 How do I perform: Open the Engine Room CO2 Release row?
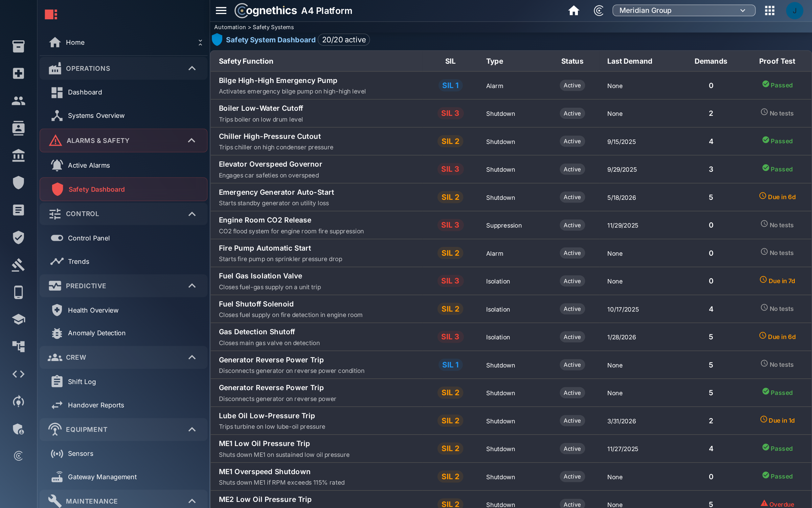(x=511, y=225)
